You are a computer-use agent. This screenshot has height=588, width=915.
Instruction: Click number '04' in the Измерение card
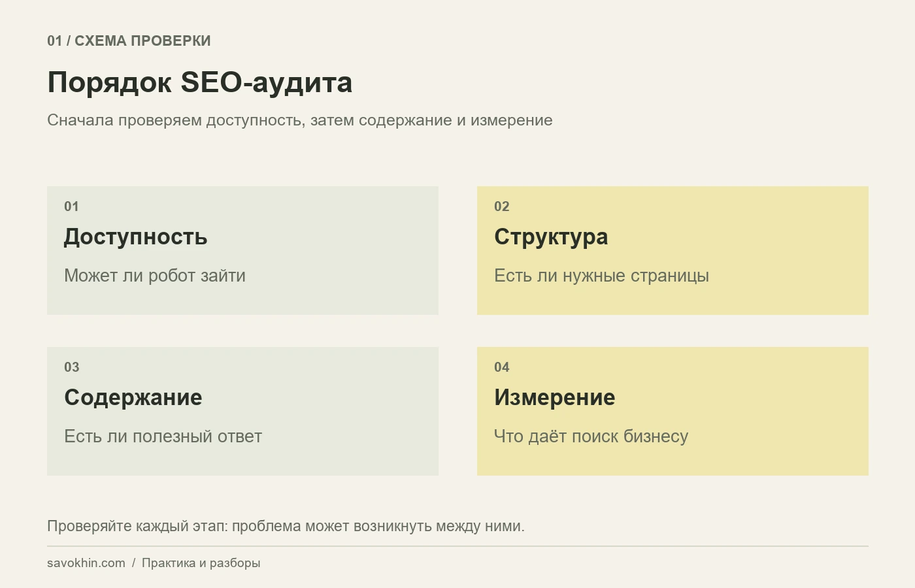pyautogui.click(x=501, y=367)
